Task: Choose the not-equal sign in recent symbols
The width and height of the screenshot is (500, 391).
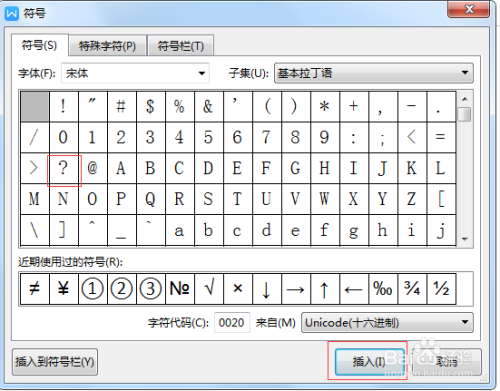Action: [35, 289]
